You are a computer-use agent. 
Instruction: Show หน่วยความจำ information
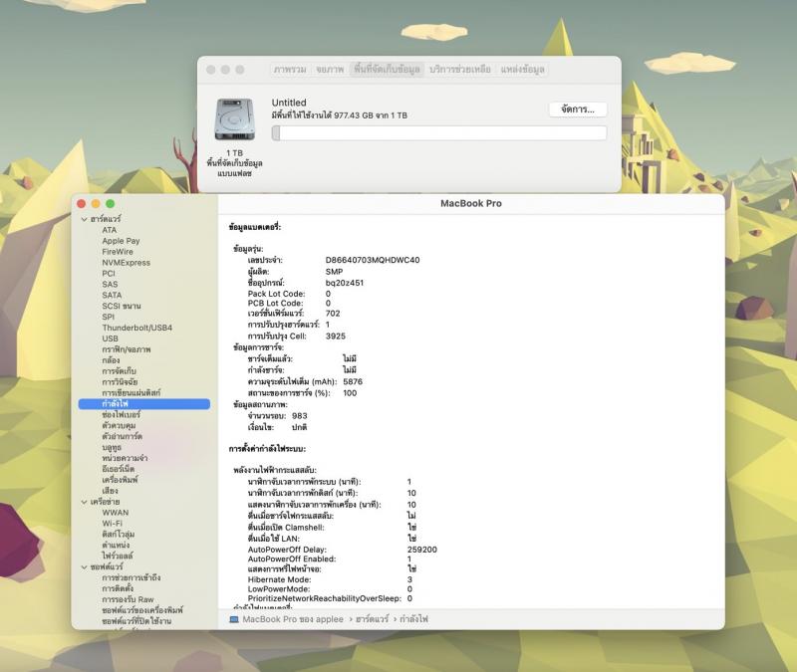tap(126, 458)
